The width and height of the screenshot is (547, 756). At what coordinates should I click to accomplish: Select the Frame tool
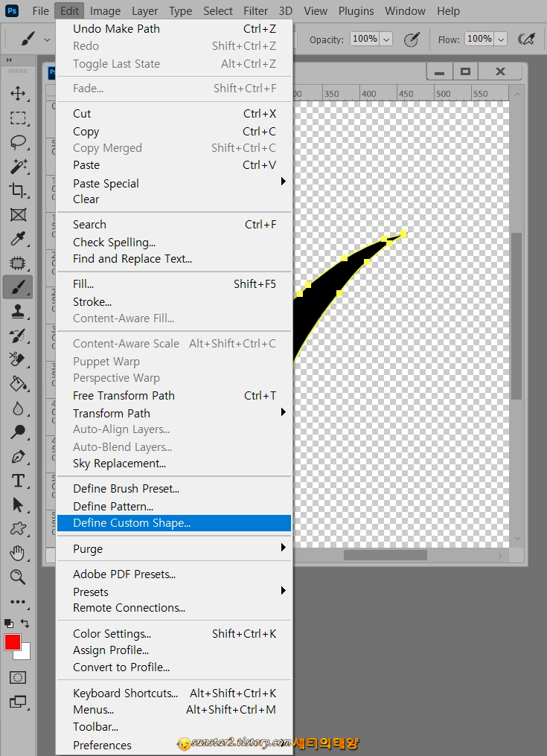click(18, 214)
